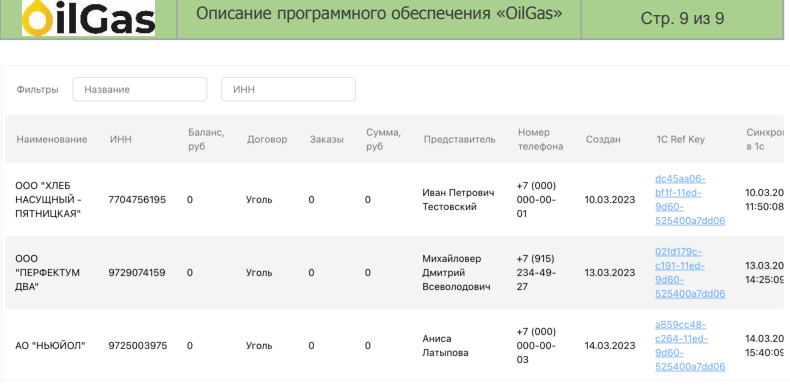Viewport: 790px width, 387px height.
Task: Click INN value 9729074159
Action: pyautogui.click(x=137, y=273)
